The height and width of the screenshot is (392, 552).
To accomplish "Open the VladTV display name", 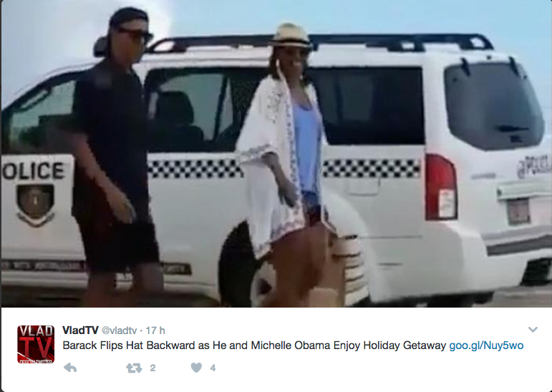I will tap(80, 330).
